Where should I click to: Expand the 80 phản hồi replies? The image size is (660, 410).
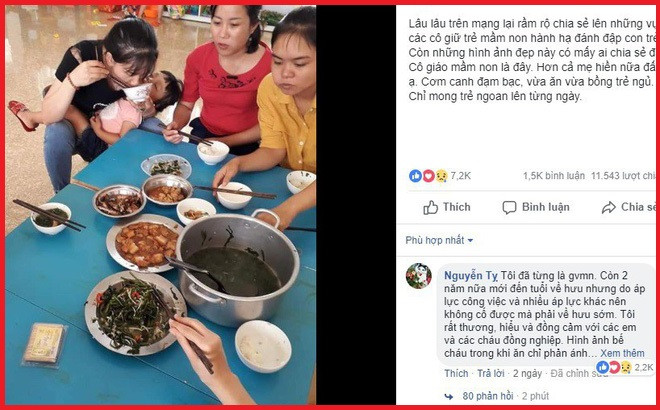point(487,396)
